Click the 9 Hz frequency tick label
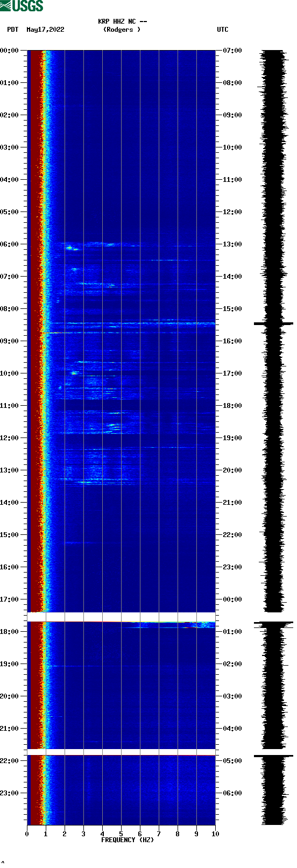The image size is (297, 868). [196, 834]
